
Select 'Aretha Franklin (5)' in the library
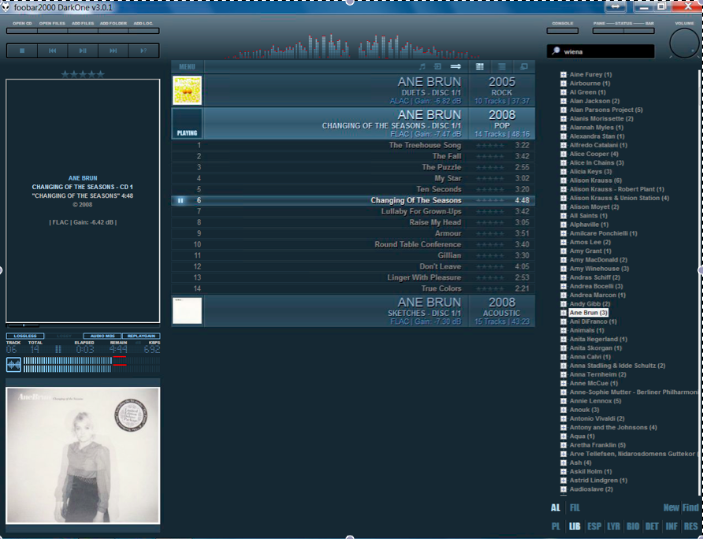pyautogui.click(x=597, y=445)
